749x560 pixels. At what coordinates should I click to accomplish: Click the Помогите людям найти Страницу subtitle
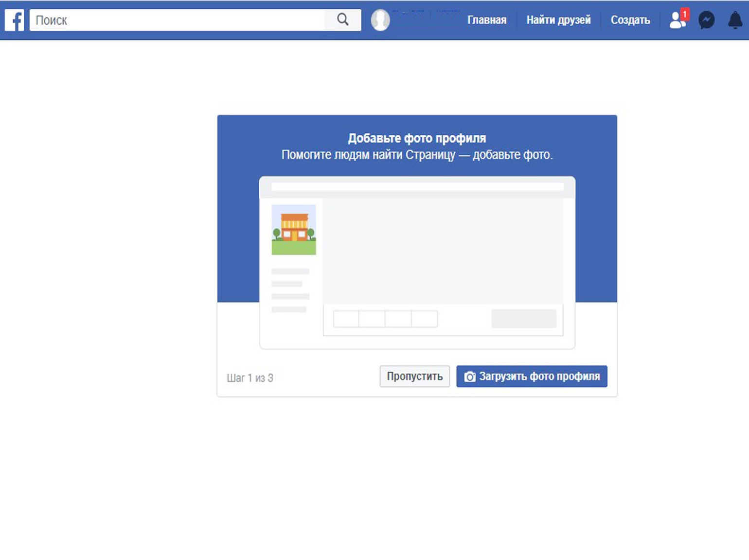click(x=417, y=155)
